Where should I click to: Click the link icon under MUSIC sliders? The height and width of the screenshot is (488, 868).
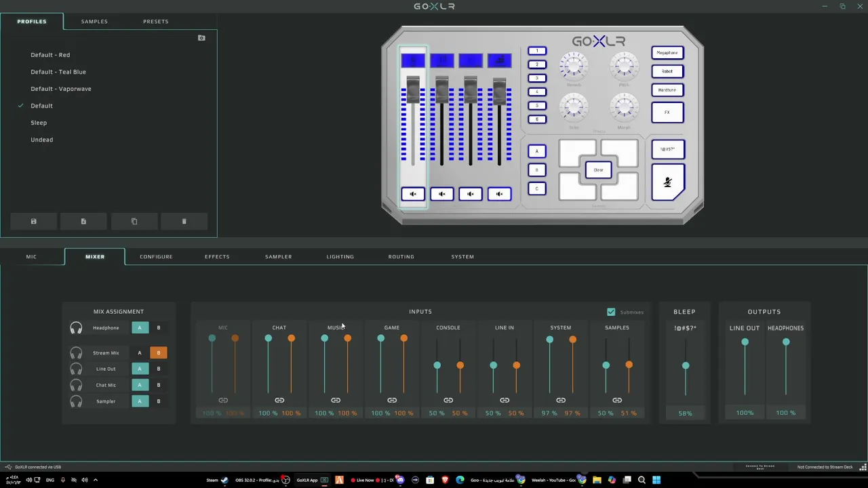pos(336,401)
